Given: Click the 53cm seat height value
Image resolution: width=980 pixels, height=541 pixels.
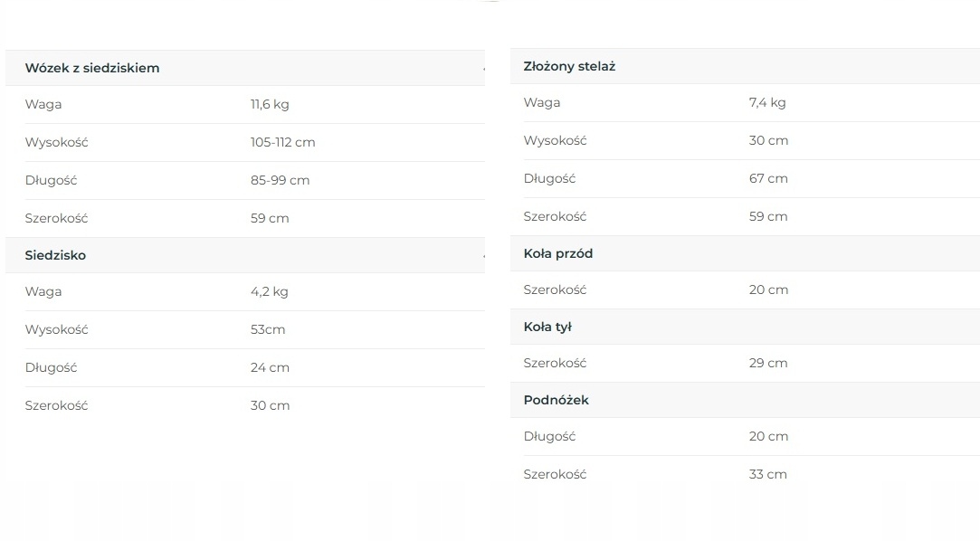Looking at the screenshot, I should [x=268, y=329].
